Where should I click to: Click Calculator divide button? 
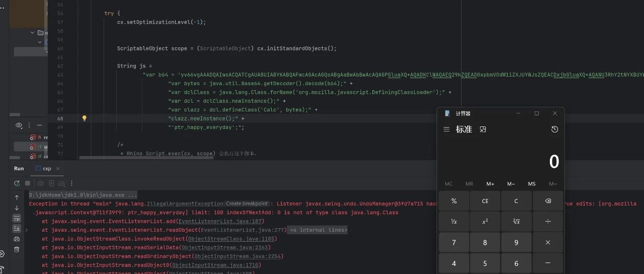pyautogui.click(x=547, y=222)
